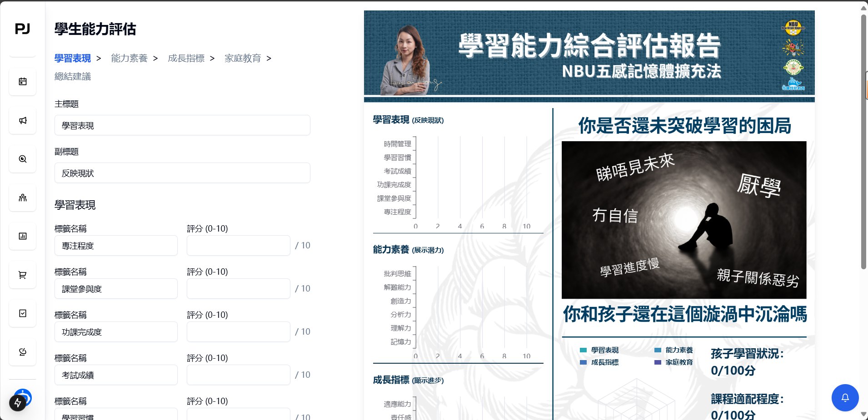868x420 pixels.
Task: Focus the 副標題 field showing 反映現狀
Action: point(182,173)
